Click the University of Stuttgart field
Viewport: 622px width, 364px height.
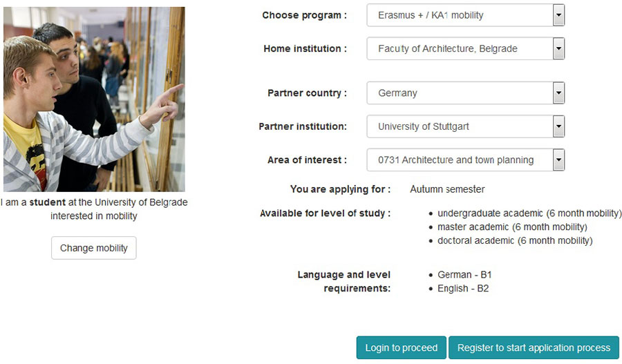pyautogui.click(x=459, y=126)
